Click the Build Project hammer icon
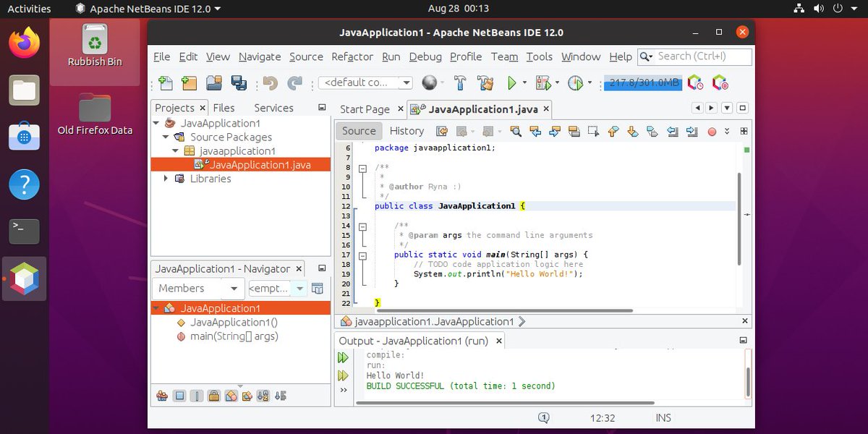Image resolution: width=868 pixels, height=434 pixels. [x=460, y=82]
